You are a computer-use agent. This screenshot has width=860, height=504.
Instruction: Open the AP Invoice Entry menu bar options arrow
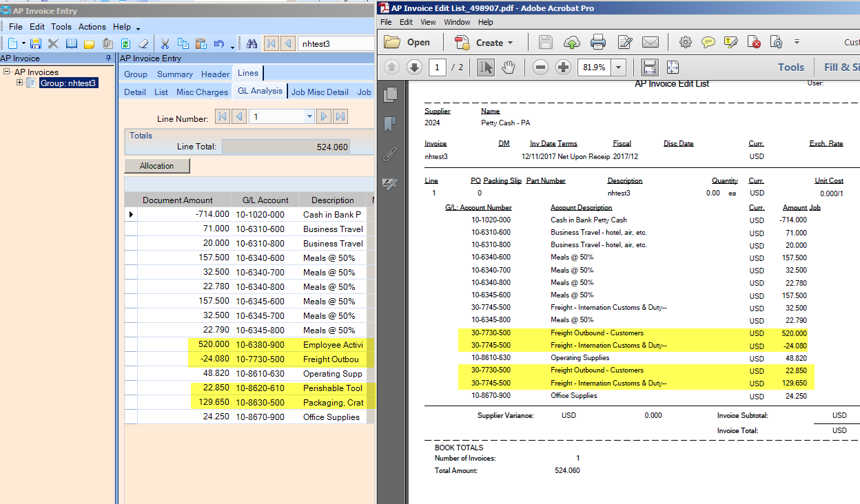138,28
